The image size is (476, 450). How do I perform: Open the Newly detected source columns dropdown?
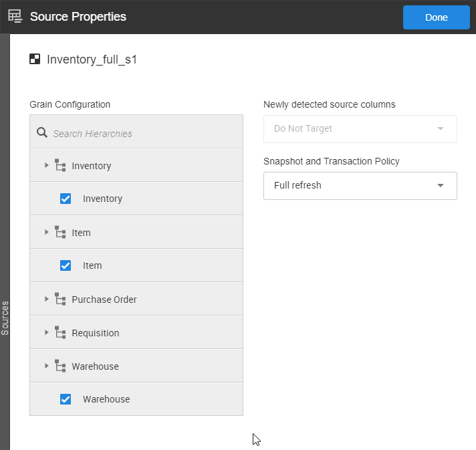360,128
